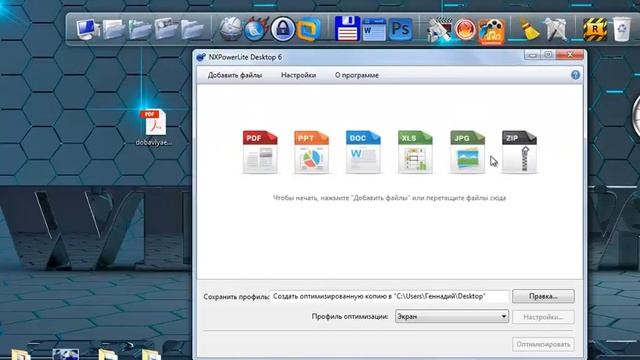Click the ZIP file type icon
Screen dimensions: 640x360
[519, 152]
